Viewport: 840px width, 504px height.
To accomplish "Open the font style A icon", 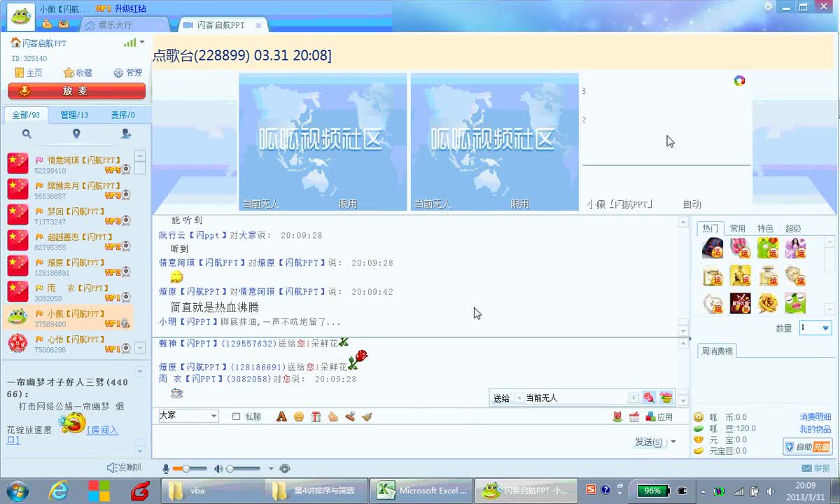I will click(x=281, y=416).
